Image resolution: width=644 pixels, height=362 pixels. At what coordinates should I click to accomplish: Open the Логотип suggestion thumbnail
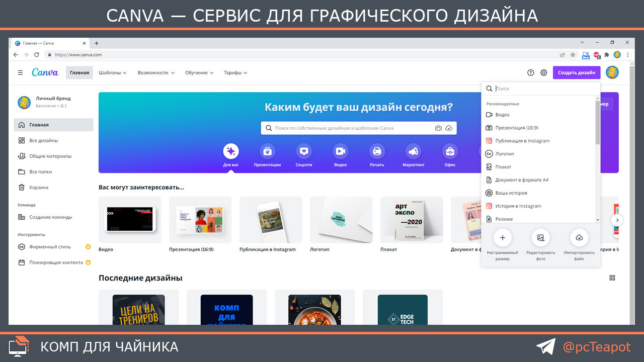(341, 220)
